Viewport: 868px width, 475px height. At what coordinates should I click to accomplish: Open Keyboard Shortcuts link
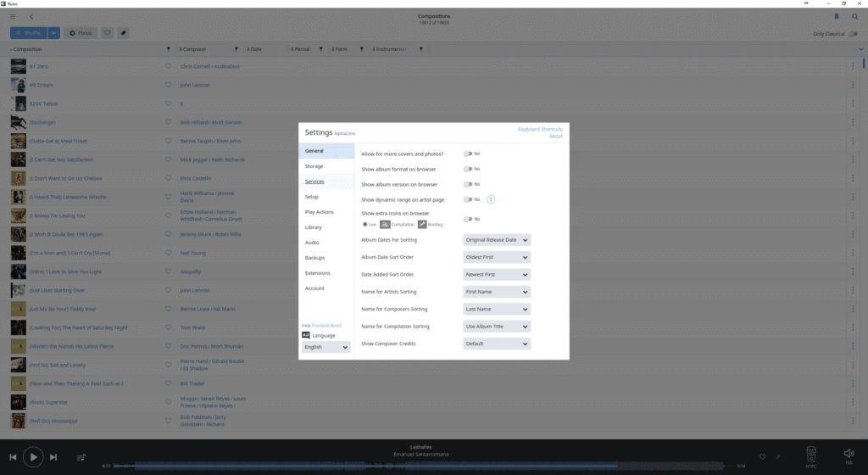pos(540,129)
